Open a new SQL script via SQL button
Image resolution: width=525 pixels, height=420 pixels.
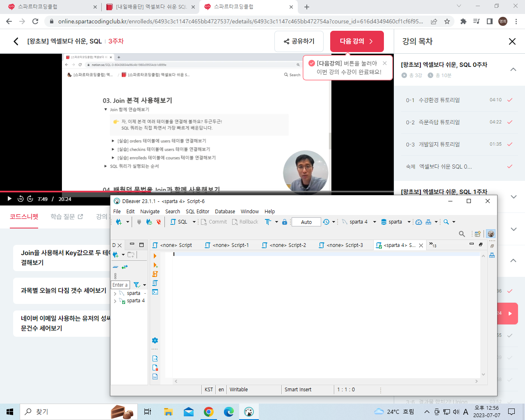pyautogui.click(x=179, y=222)
